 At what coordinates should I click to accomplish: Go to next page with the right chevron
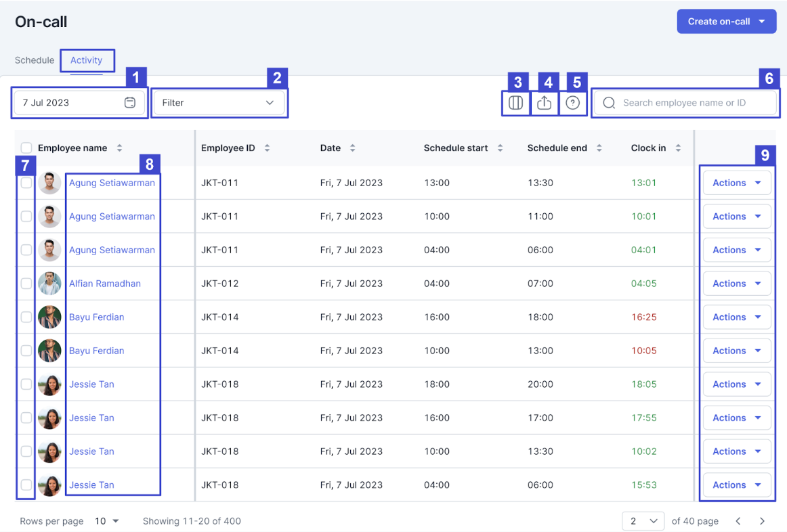point(761,520)
